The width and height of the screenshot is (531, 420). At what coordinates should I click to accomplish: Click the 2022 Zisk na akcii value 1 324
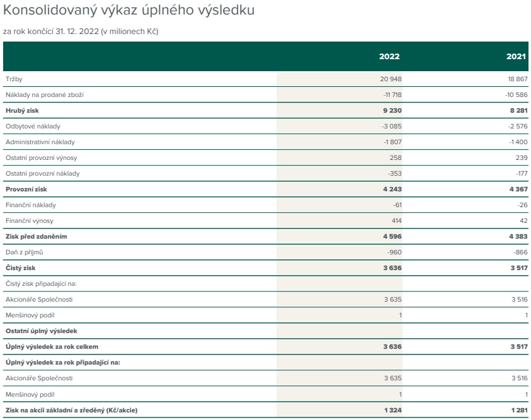[393, 410]
